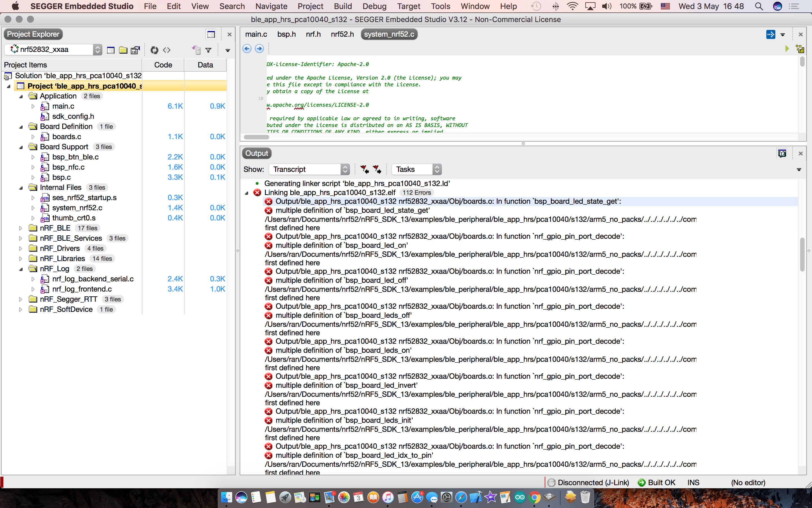Expand the nRF_SoftDevice folder
Screen dimensions: 812x508
[21, 309]
